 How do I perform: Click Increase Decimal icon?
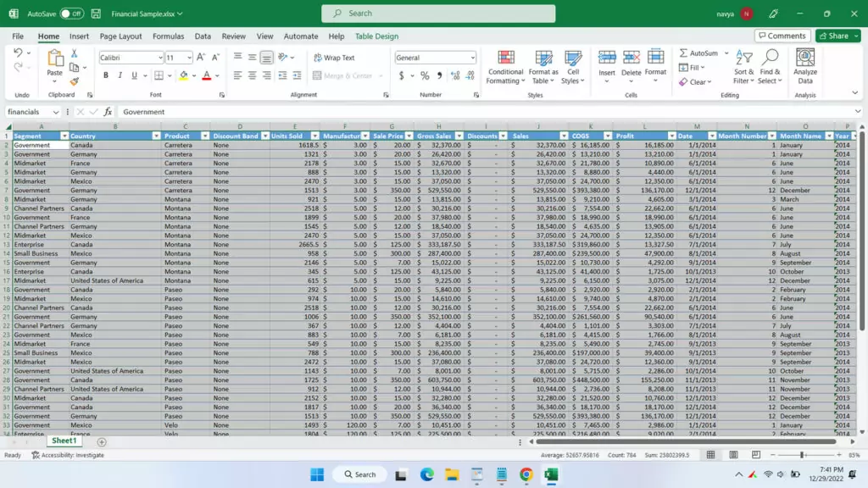(455, 75)
